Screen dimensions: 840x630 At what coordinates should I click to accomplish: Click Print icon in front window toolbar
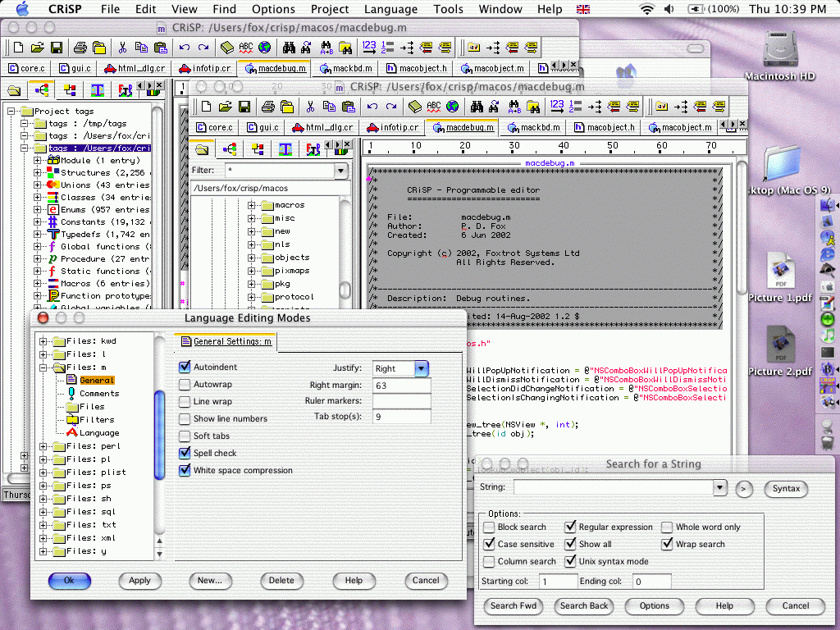[x=268, y=107]
